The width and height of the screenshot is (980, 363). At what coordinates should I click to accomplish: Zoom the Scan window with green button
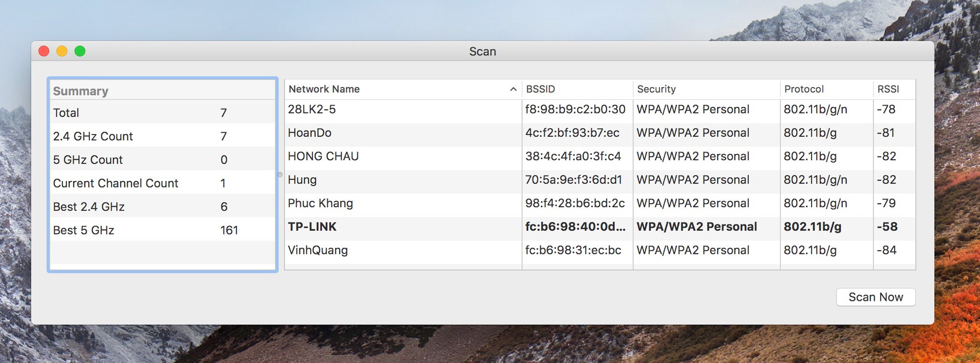pos(80,51)
